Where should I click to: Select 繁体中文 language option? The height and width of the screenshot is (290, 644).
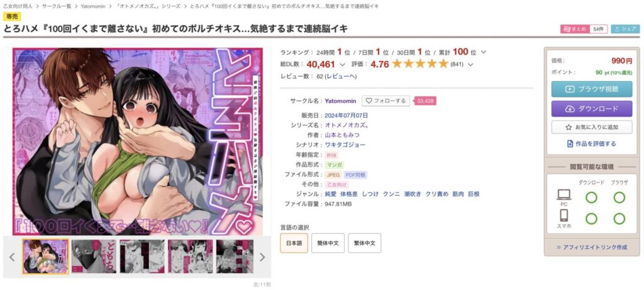(x=364, y=243)
